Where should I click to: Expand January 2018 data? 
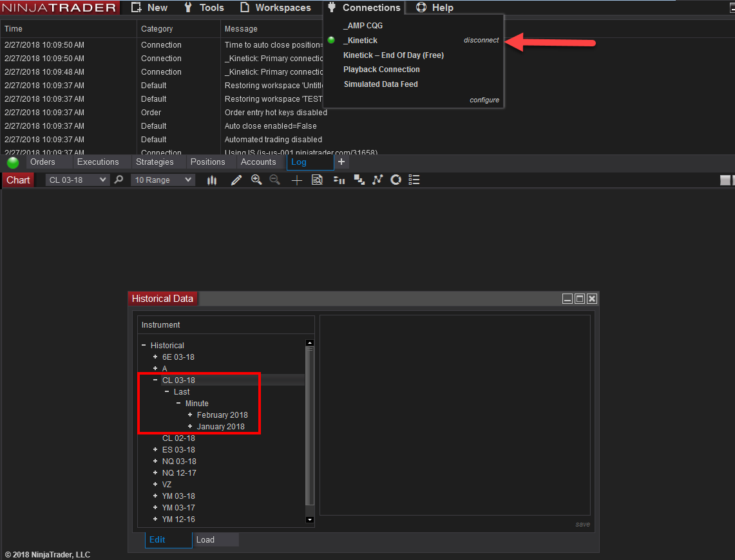coord(190,427)
